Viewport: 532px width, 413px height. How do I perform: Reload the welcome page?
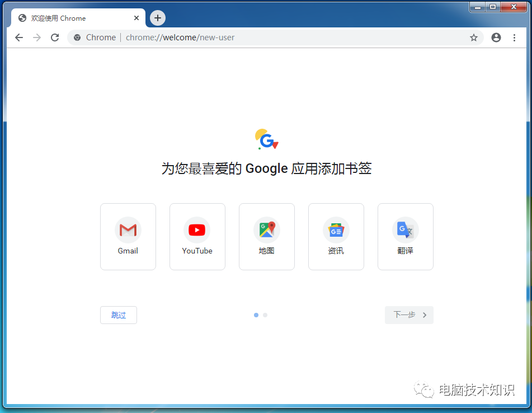pos(55,37)
